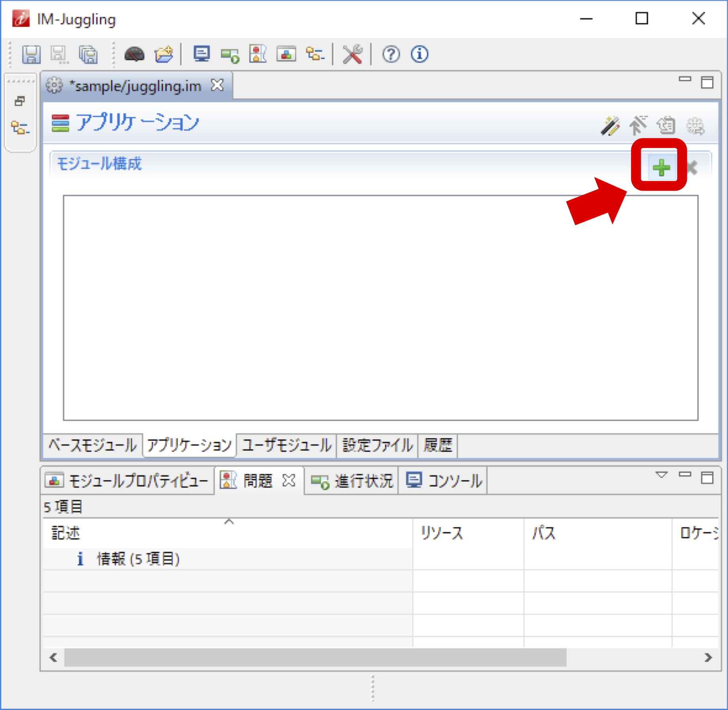Click the モジュール構成 section header
Image resolution: width=728 pixels, height=710 pixels.
99,163
